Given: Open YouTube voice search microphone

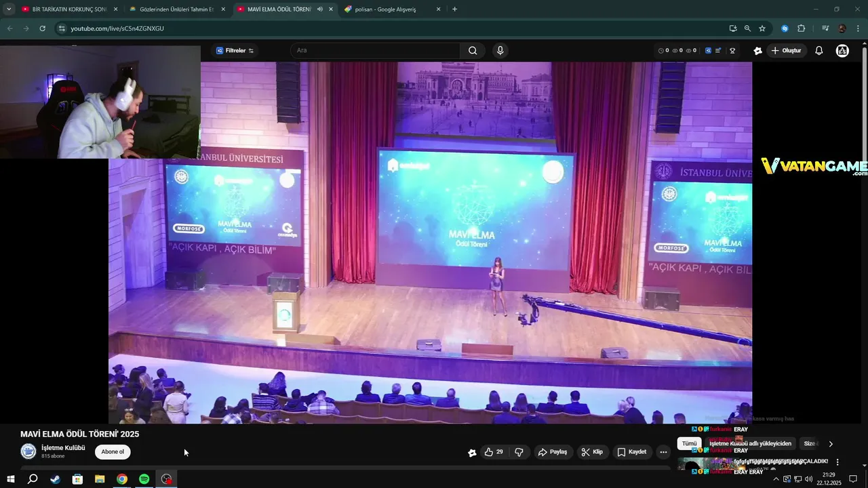Looking at the screenshot, I should tap(500, 51).
